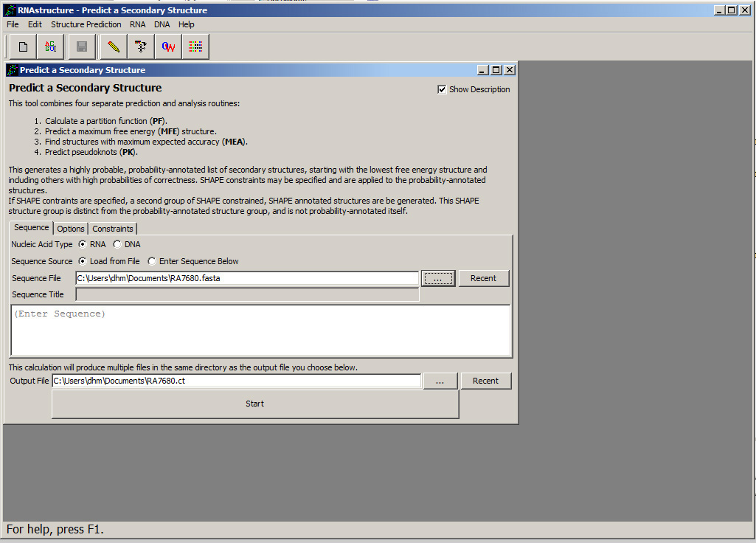
Task: Open the File menu
Action: (13, 24)
